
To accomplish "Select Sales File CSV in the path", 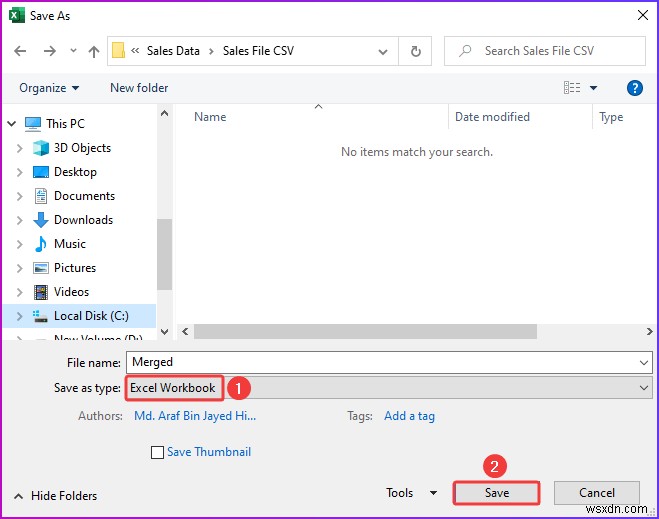I will click(258, 51).
